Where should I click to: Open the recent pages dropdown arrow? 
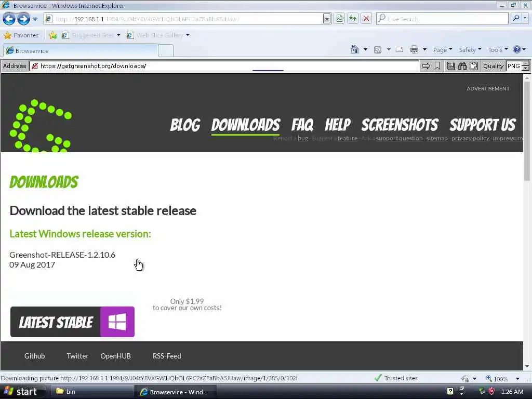click(x=35, y=19)
